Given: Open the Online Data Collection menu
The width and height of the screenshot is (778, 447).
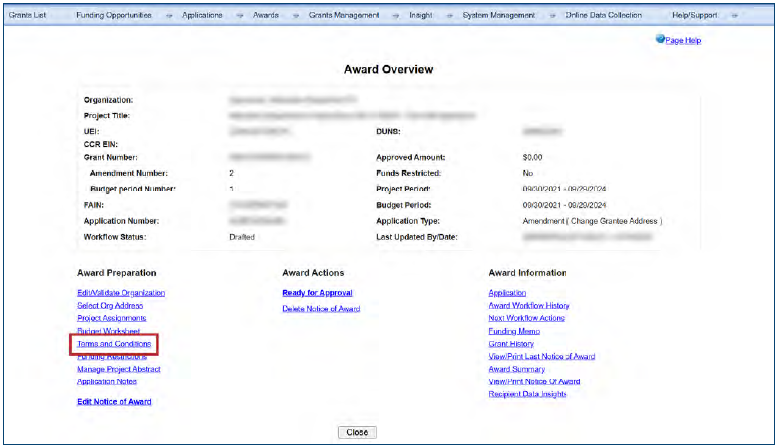Looking at the screenshot, I should click(x=603, y=16).
